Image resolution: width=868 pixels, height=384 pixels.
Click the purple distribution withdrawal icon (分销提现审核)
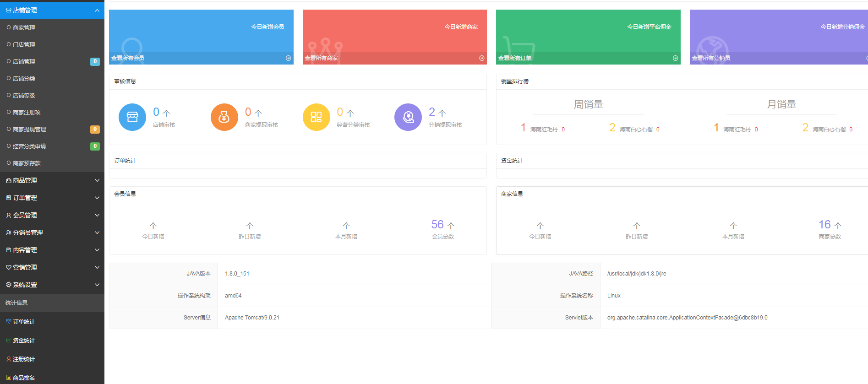(x=408, y=117)
